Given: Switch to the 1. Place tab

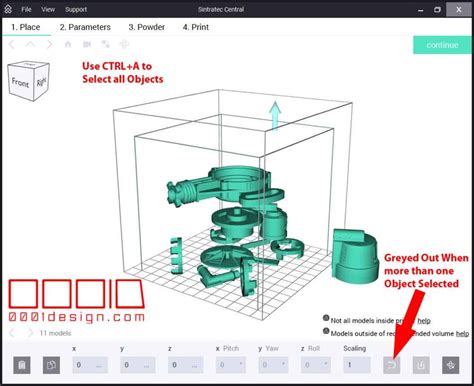Looking at the screenshot, I should tap(26, 27).
